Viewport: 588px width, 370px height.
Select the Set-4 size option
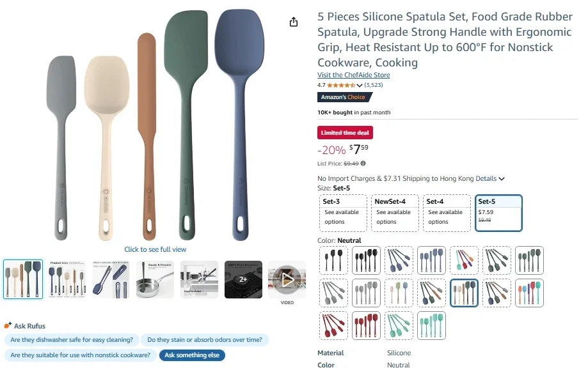446,212
